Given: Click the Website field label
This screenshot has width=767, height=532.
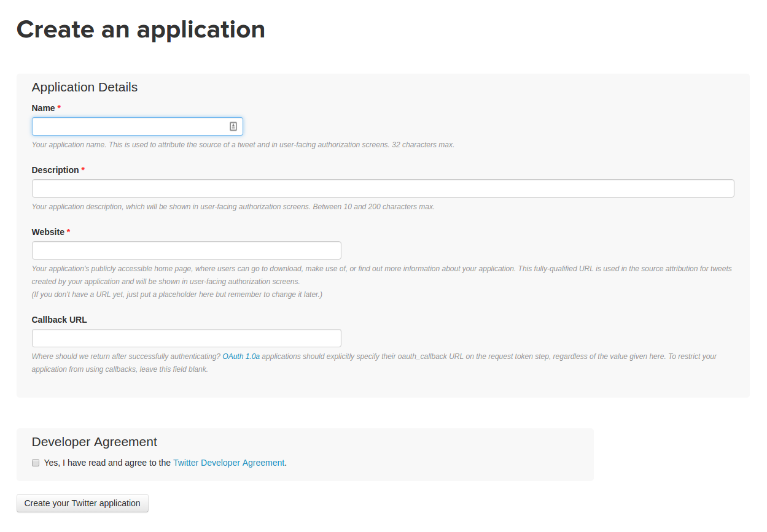Looking at the screenshot, I should (x=48, y=232).
